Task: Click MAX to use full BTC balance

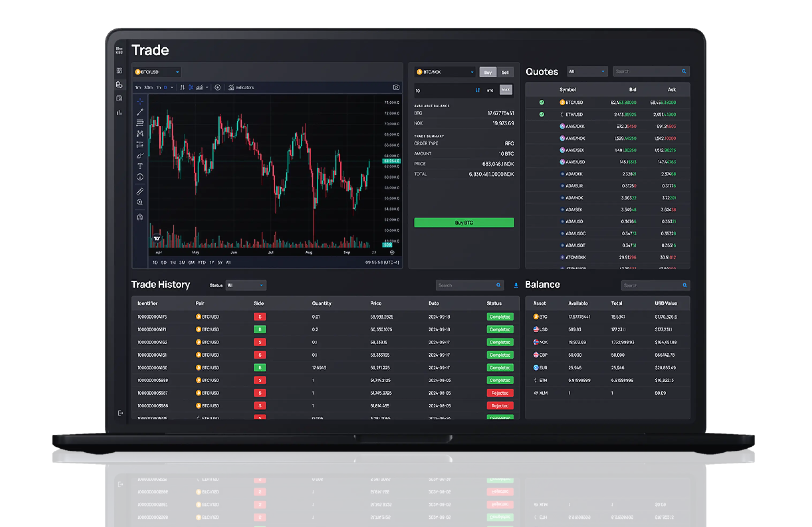Action: [506, 90]
